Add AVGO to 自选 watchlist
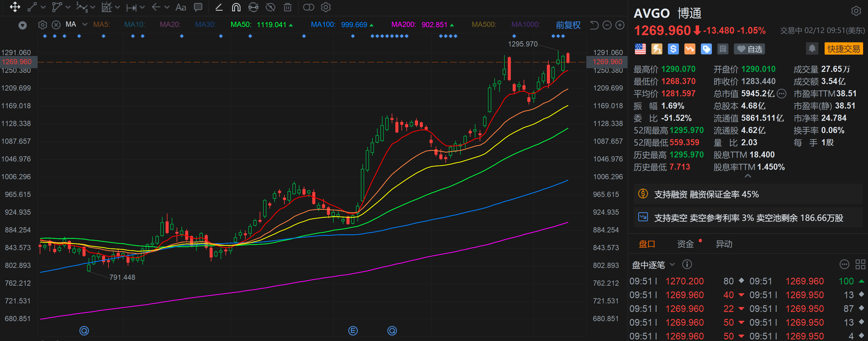 pos(749,49)
